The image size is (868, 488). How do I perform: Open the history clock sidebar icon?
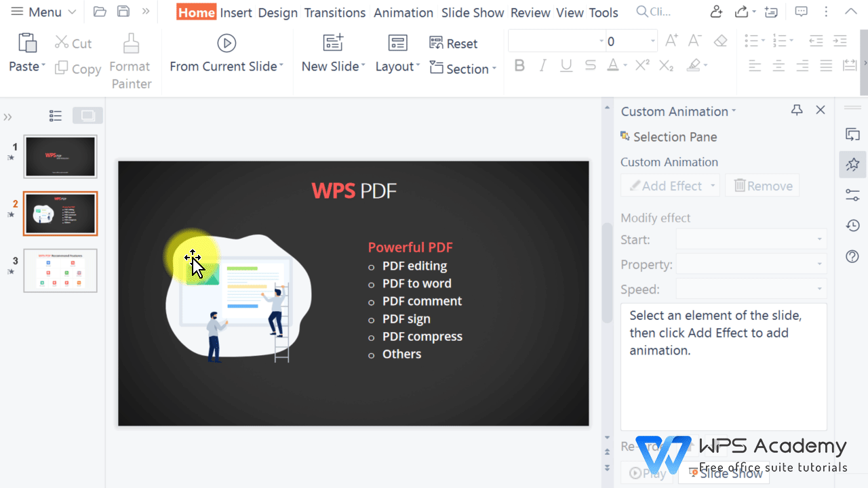[x=853, y=226]
